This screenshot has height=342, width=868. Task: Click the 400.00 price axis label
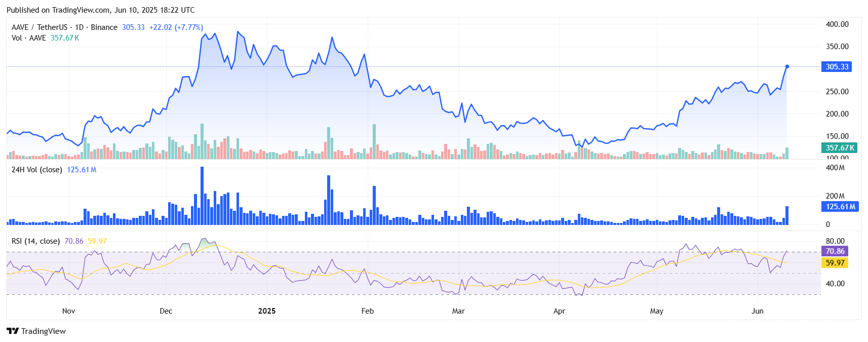pyautogui.click(x=837, y=24)
